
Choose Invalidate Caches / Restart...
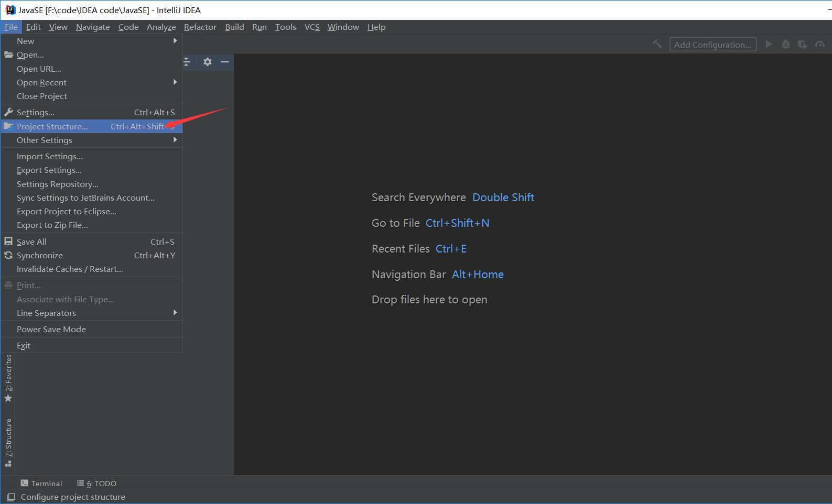92,269
